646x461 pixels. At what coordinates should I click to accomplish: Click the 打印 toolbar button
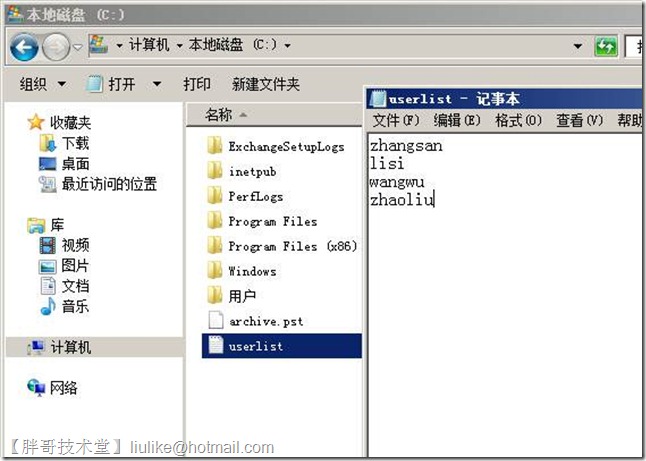point(197,84)
